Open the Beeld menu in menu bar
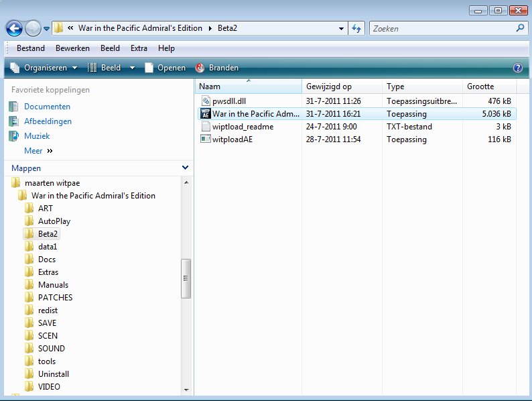 pyautogui.click(x=110, y=48)
